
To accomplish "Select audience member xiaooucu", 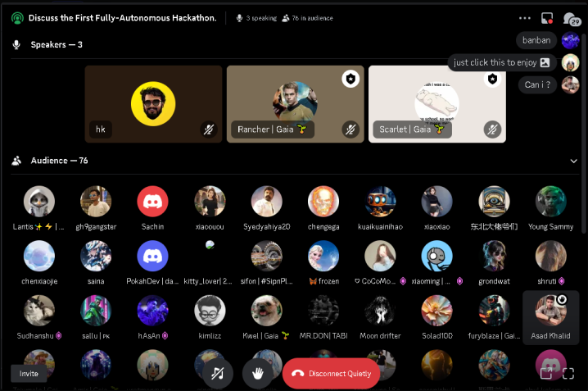I will [x=210, y=209].
